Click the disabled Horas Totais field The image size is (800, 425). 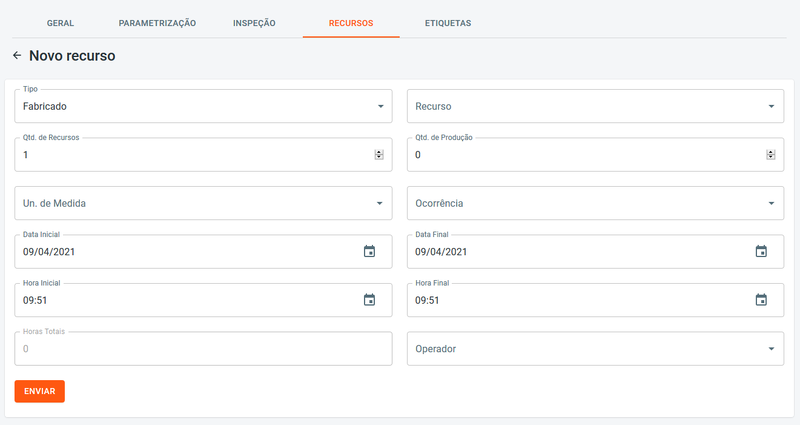(x=203, y=349)
